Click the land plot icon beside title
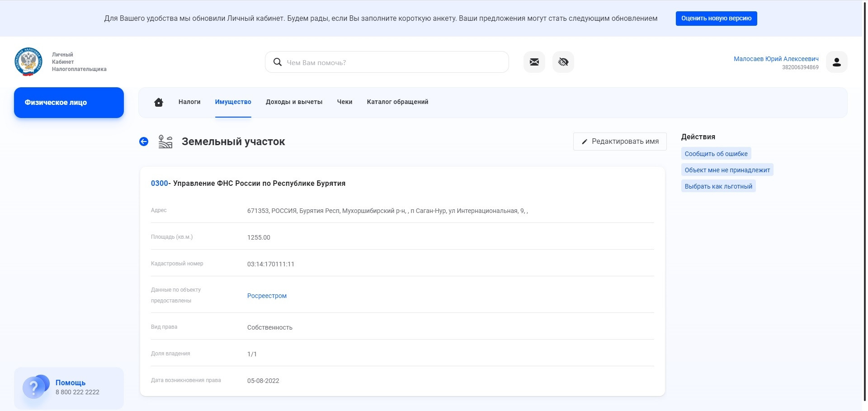The width and height of the screenshot is (868, 411). point(165,142)
